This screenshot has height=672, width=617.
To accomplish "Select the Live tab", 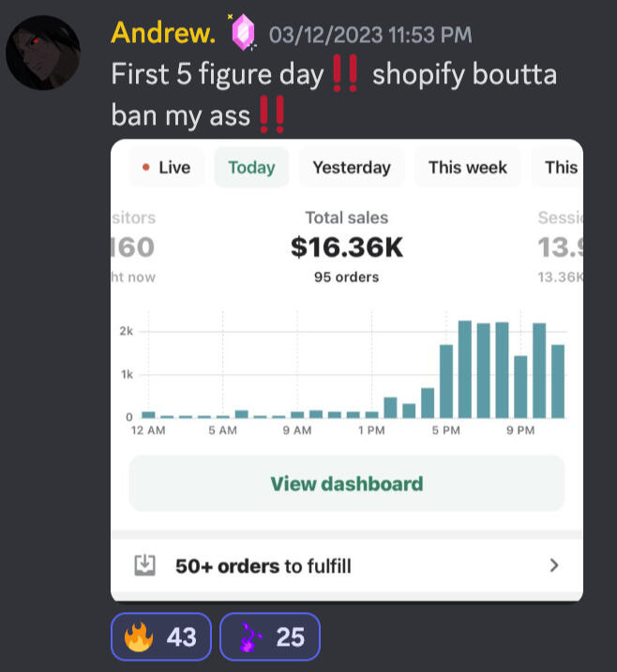I will coord(166,168).
